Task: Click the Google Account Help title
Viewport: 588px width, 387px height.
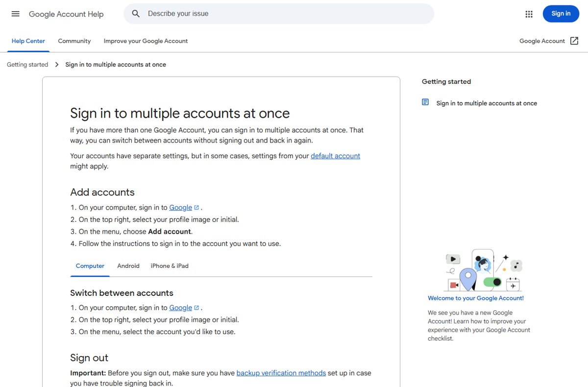Action: click(x=66, y=14)
